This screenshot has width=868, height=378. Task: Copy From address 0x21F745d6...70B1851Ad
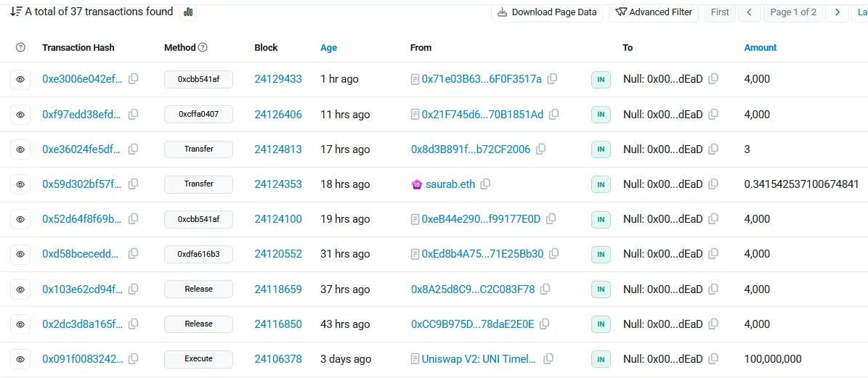coord(553,115)
